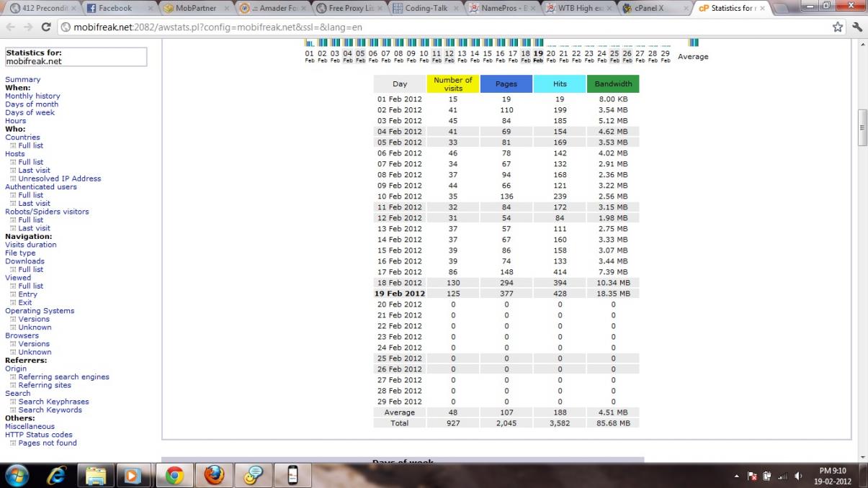The image size is (868, 488).
Task: Reload the page with the refresh icon
Action: 46,27
